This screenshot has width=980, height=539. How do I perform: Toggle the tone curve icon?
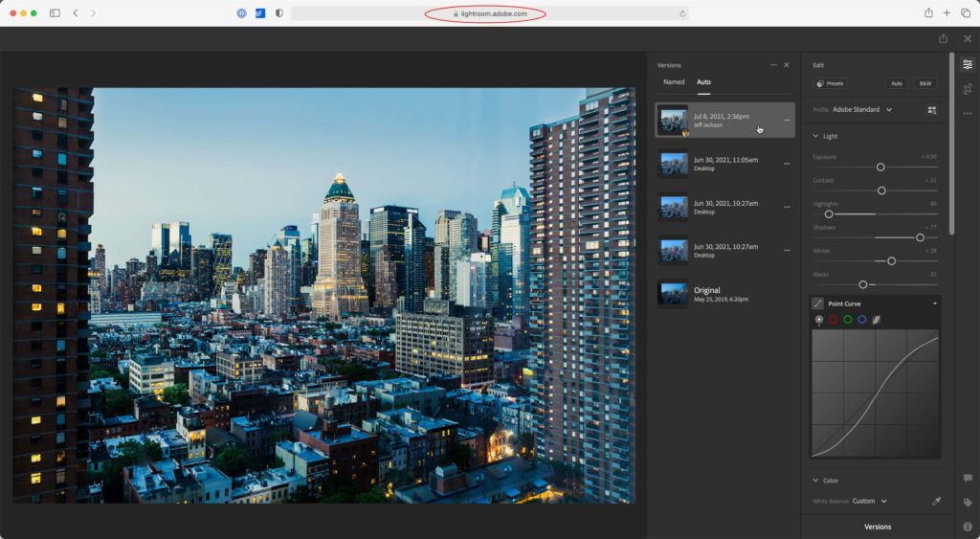pyautogui.click(x=817, y=303)
